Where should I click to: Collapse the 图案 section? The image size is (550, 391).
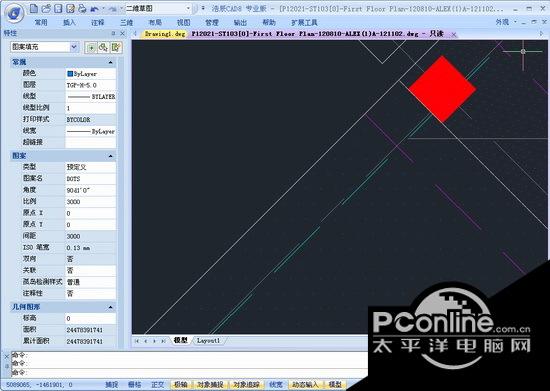(110, 156)
